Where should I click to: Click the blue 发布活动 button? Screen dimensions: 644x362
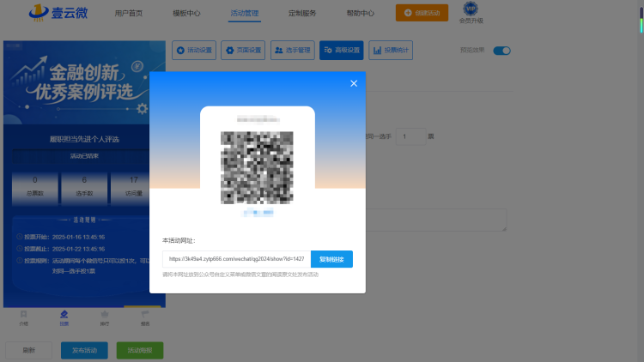point(84,350)
